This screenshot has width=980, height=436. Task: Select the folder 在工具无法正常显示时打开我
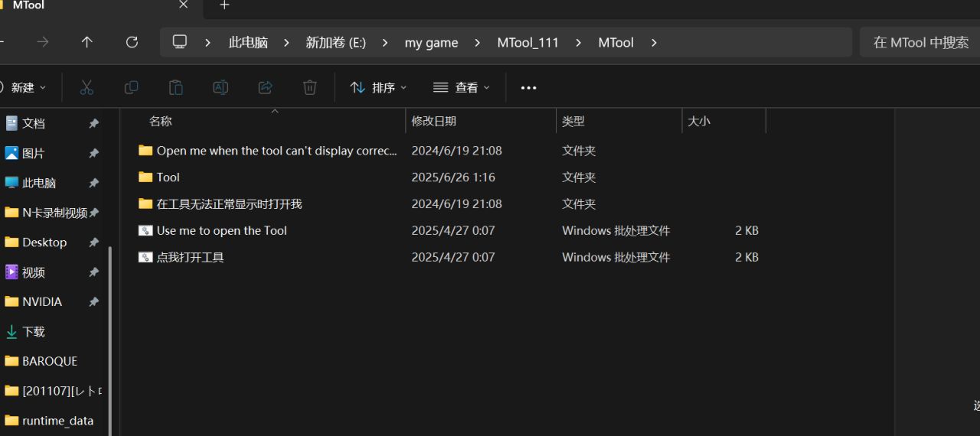[230, 203]
